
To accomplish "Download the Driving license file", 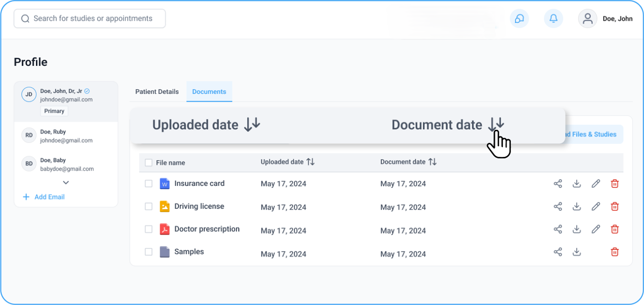I will [577, 206].
